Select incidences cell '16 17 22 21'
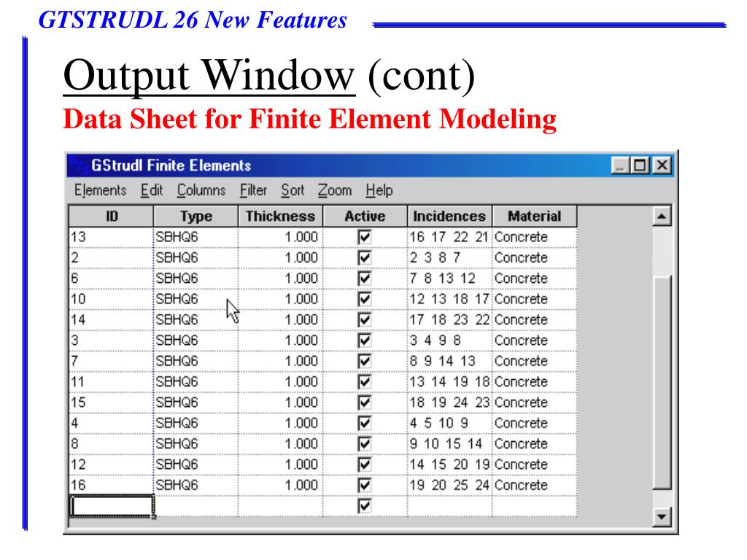The width and height of the screenshot is (747, 560). point(449,237)
